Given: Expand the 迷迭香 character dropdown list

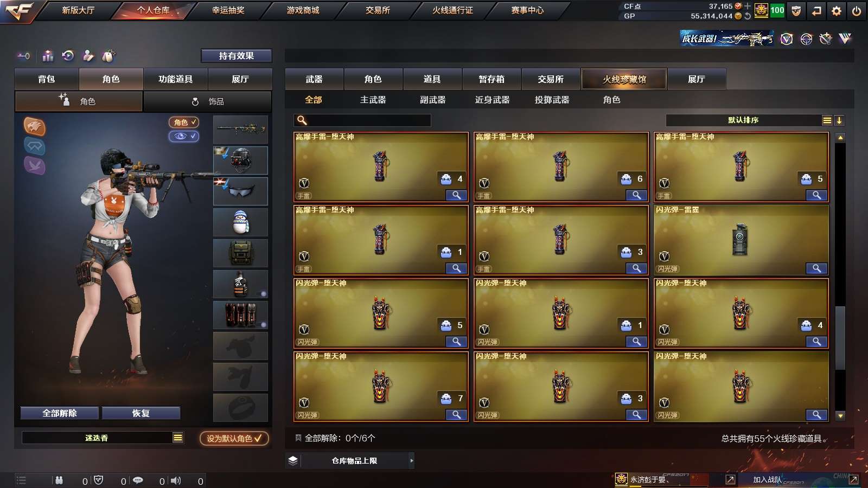Looking at the screenshot, I should click(x=178, y=438).
